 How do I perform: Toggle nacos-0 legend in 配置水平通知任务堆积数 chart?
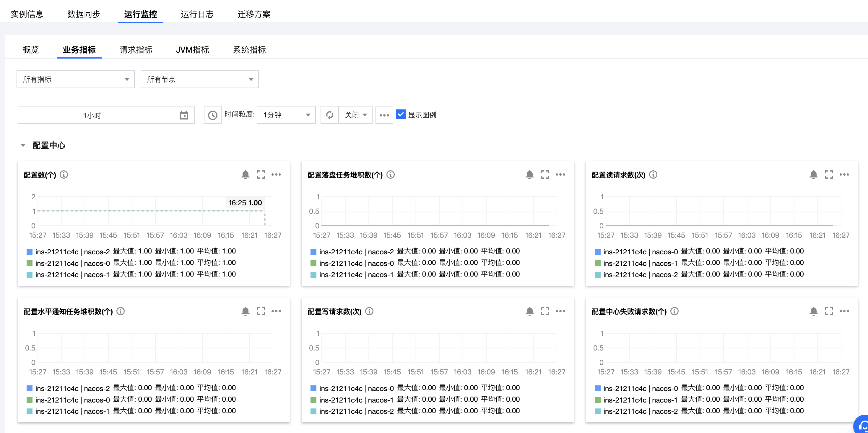pos(68,400)
